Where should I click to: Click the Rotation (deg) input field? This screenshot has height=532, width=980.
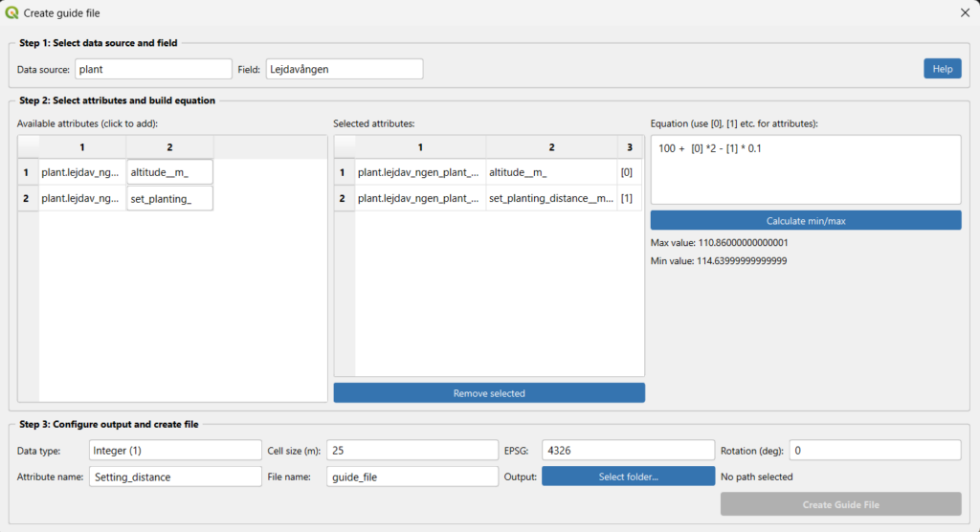click(x=874, y=450)
